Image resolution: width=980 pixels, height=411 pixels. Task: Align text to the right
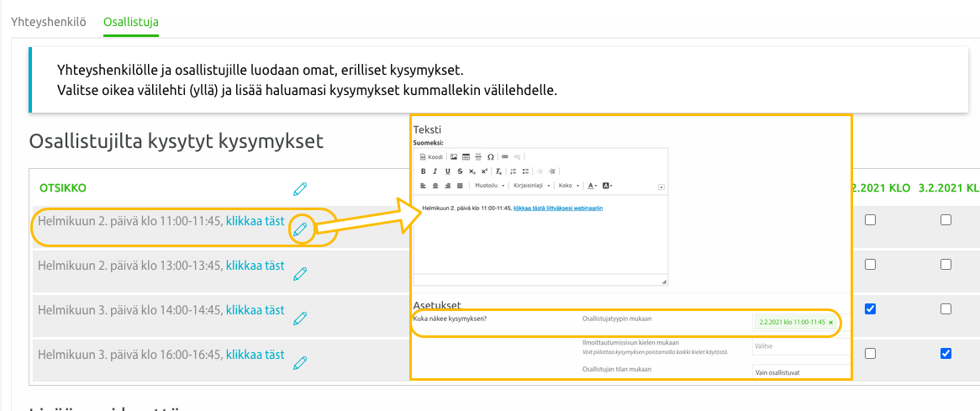(x=447, y=186)
